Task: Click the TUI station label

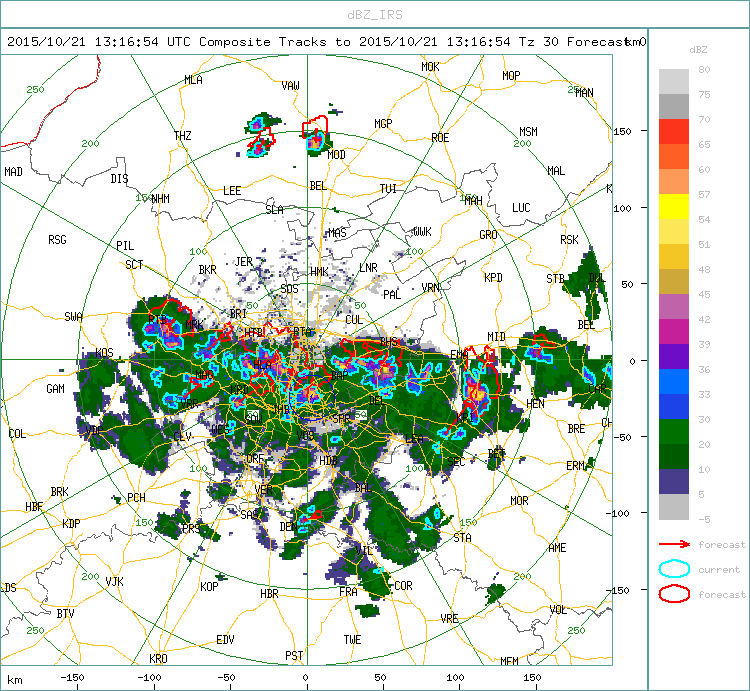Action: coord(388,188)
